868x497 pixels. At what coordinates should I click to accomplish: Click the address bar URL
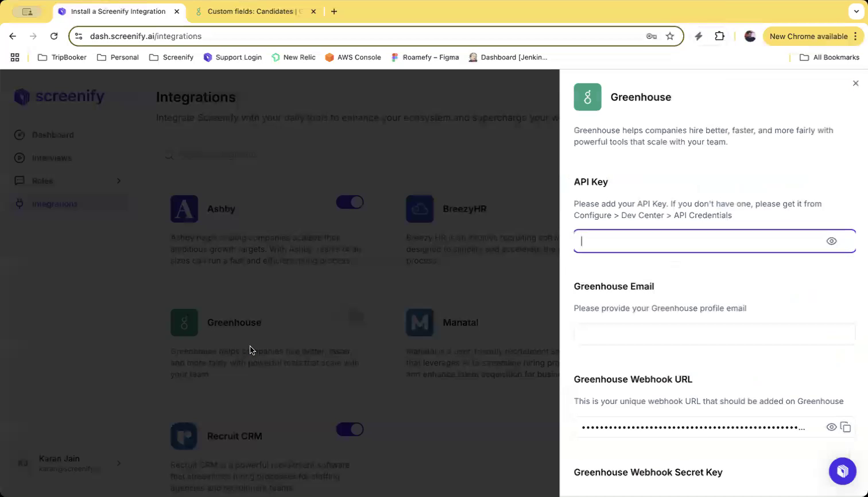pyautogui.click(x=146, y=36)
